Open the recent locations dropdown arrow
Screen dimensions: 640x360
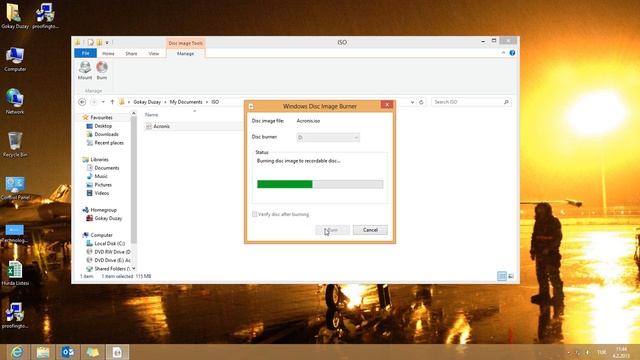click(x=103, y=102)
